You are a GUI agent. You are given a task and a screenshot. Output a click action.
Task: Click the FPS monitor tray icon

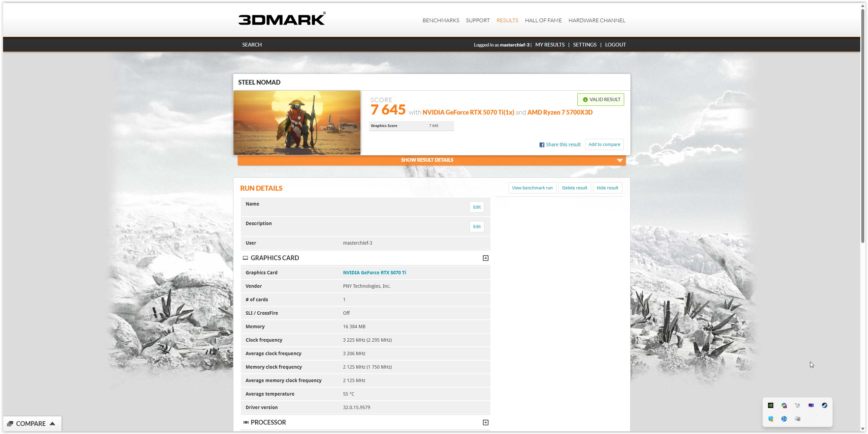(x=811, y=405)
